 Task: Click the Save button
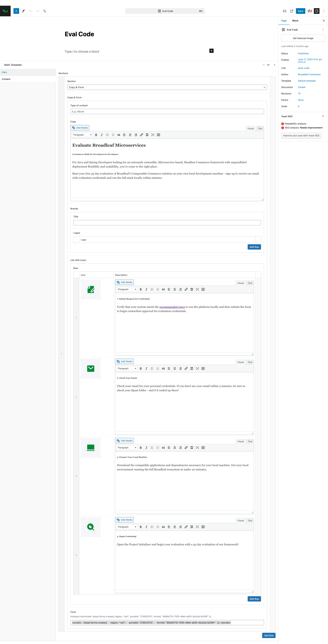click(301, 11)
